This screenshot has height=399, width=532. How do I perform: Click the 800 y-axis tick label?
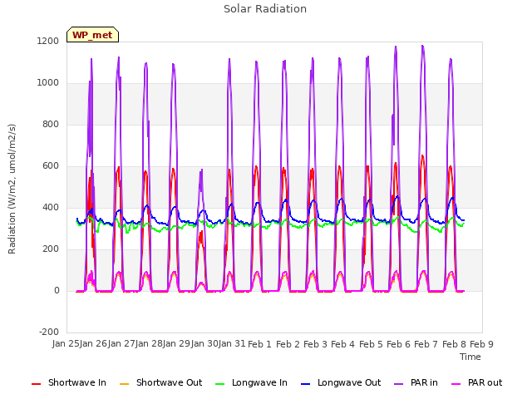(51, 124)
